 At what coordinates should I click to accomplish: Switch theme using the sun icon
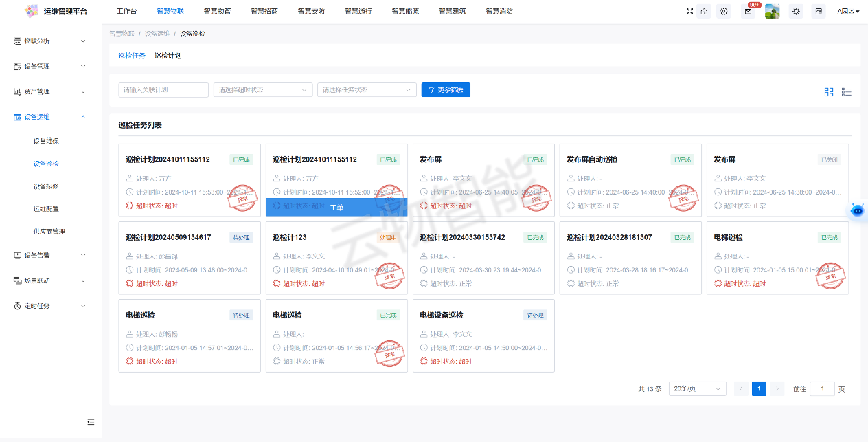tap(796, 11)
